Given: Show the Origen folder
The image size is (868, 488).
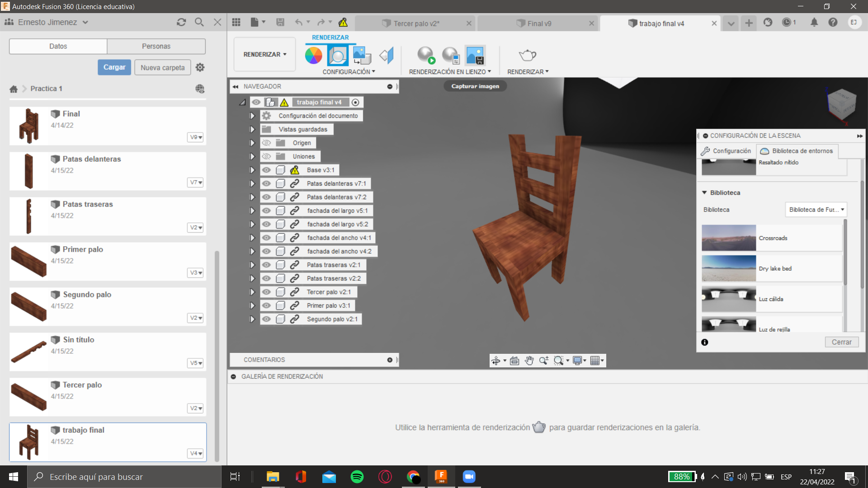Looking at the screenshot, I should tap(266, 143).
